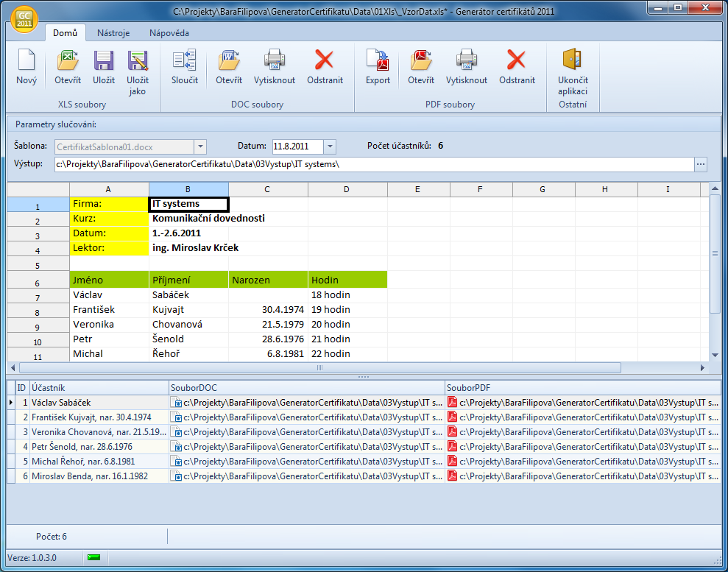Remove DOC files with Odstranit

pyautogui.click(x=325, y=67)
